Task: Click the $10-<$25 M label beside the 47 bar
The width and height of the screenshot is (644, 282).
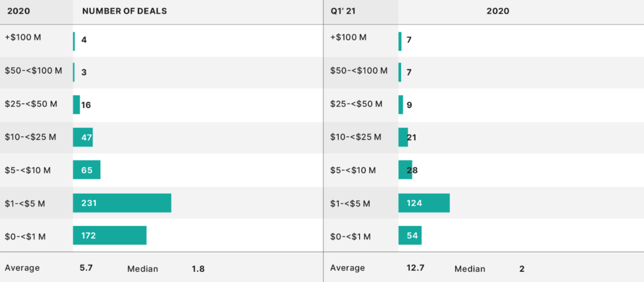Action: [30, 137]
